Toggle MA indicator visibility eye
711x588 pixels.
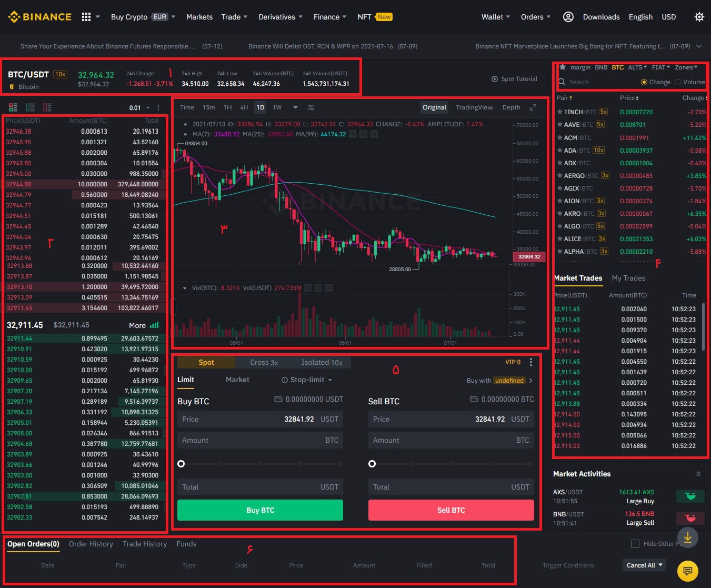(353, 134)
